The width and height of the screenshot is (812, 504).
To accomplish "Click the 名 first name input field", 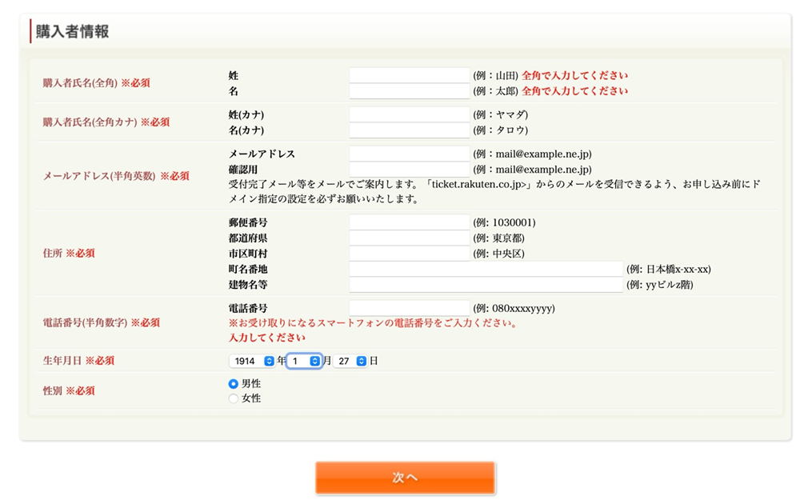I will (x=409, y=91).
